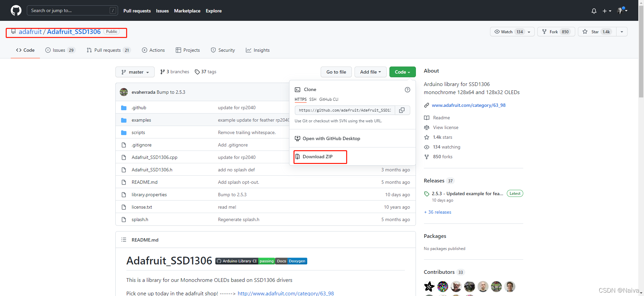Open the library.properties file
Image resolution: width=644 pixels, height=296 pixels.
click(x=149, y=195)
